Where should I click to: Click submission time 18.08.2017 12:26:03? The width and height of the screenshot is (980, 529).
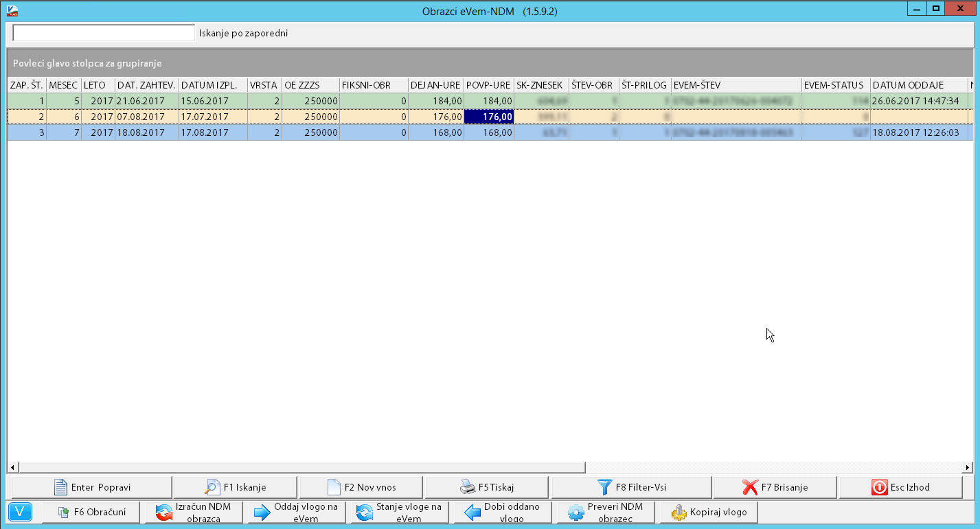(919, 132)
